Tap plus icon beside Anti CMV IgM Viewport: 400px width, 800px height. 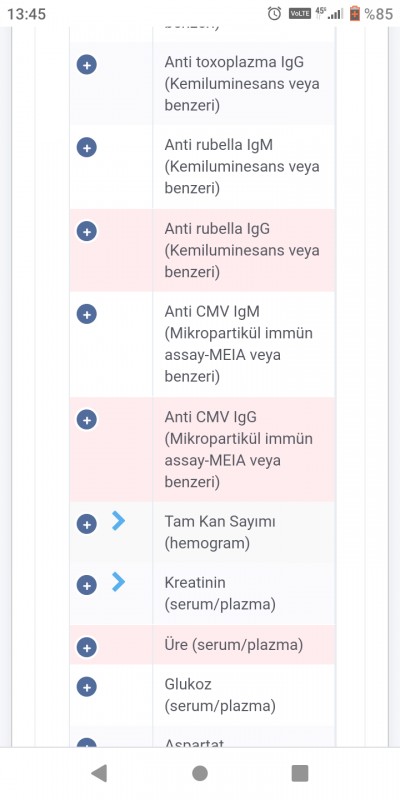click(87, 314)
